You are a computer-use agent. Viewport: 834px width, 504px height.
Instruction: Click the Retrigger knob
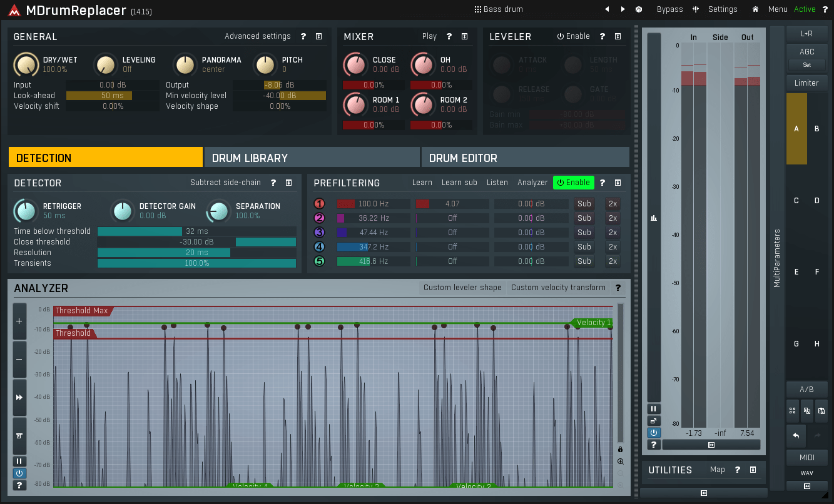(x=26, y=211)
